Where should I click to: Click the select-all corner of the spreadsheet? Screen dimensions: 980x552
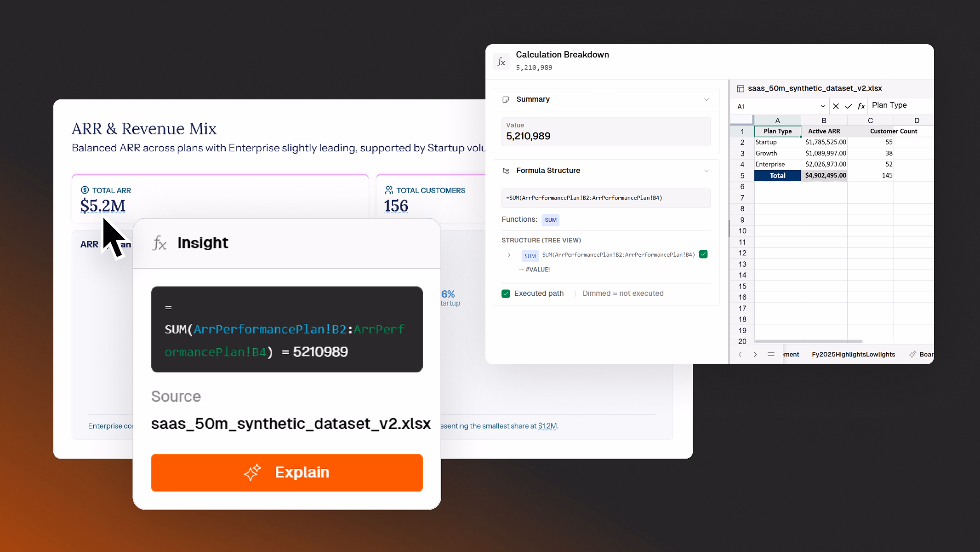point(742,121)
